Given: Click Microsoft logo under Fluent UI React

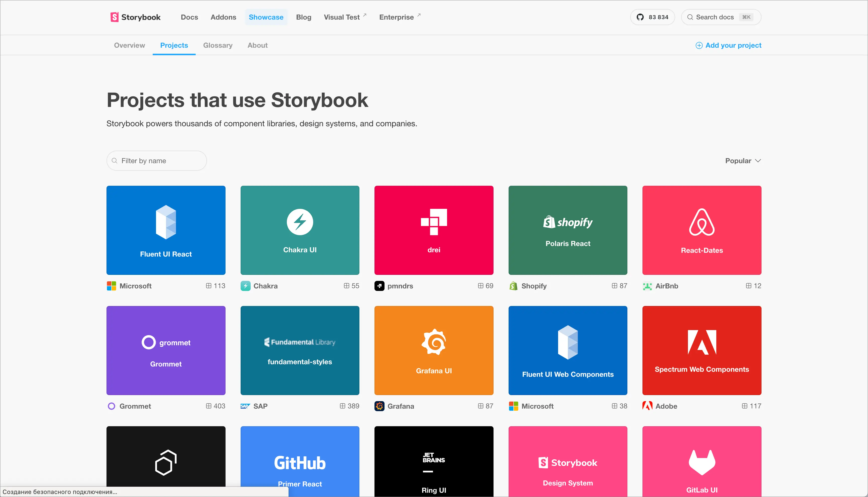Looking at the screenshot, I should (x=111, y=286).
